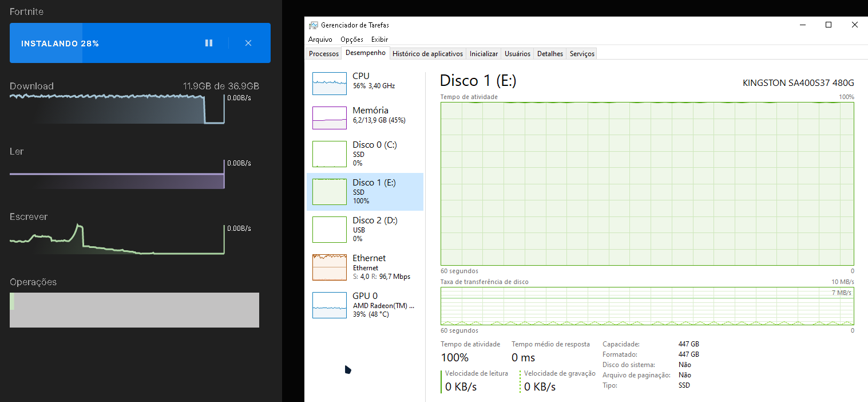
Task: Click the 0 KB/s Velocidade de leitura value
Action: [x=461, y=387]
